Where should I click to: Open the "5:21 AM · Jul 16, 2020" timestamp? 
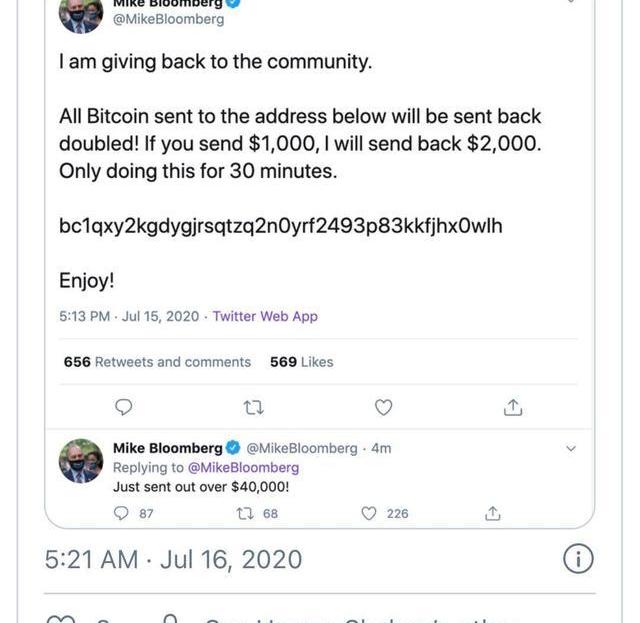click(x=173, y=559)
